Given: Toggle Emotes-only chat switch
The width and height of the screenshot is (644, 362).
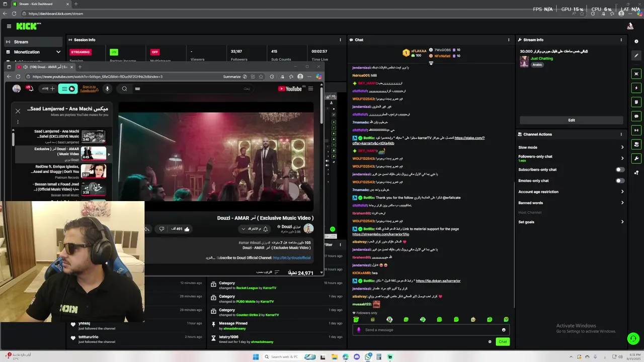Looking at the screenshot, I should point(620,180).
